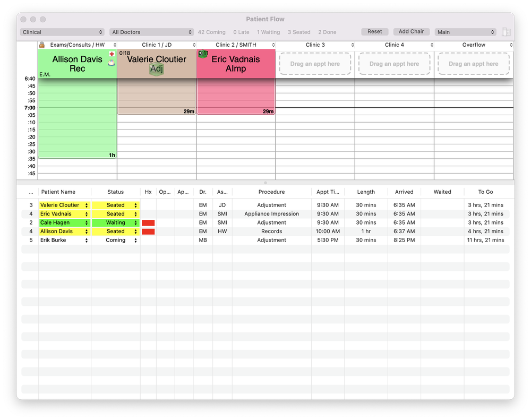This screenshot has width=531, height=420.
Task: Click the '4 hrs, 21 mins' To Go cell
Action: coord(485,232)
